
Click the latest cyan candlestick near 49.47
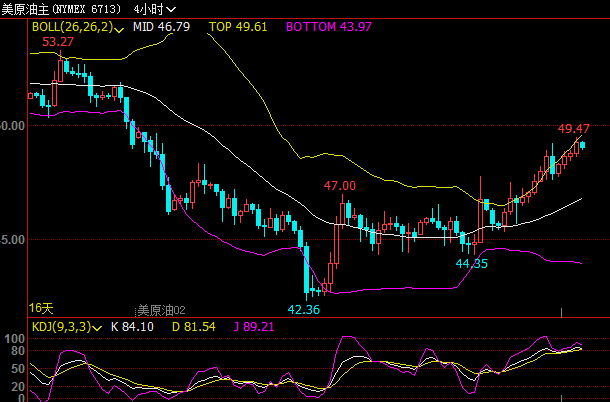(582, 146)
